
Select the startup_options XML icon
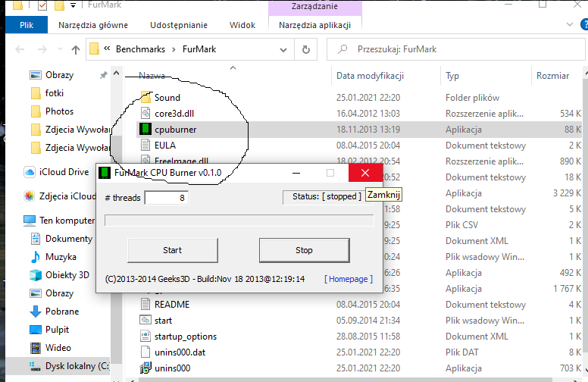pos(145,336)
